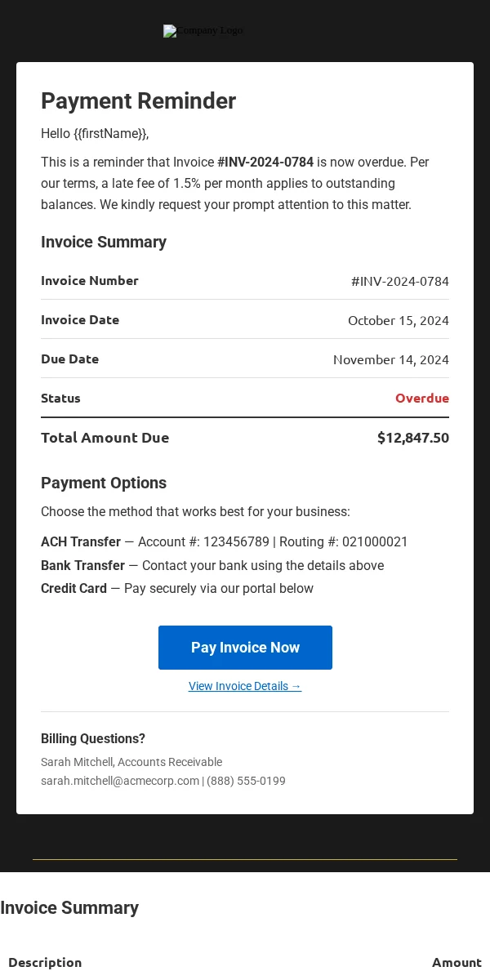Click the Description column header
Image resolution: width=490 pixels, height=980 pixels.
pyautogui.click(x=45, y=962)
